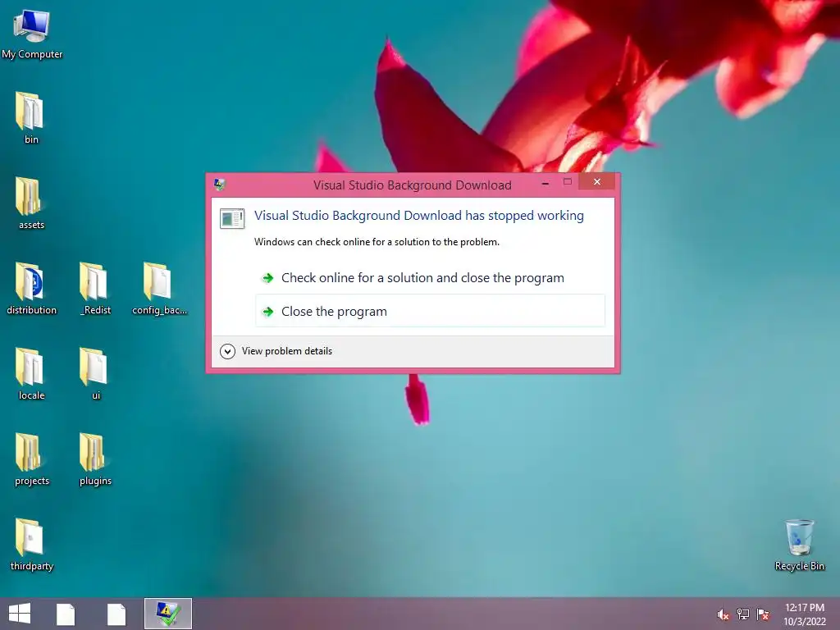Viewport: 840px width, 630px height.
Task: Select the config_bac... folder icon
Action: click(x=159, y=289)
